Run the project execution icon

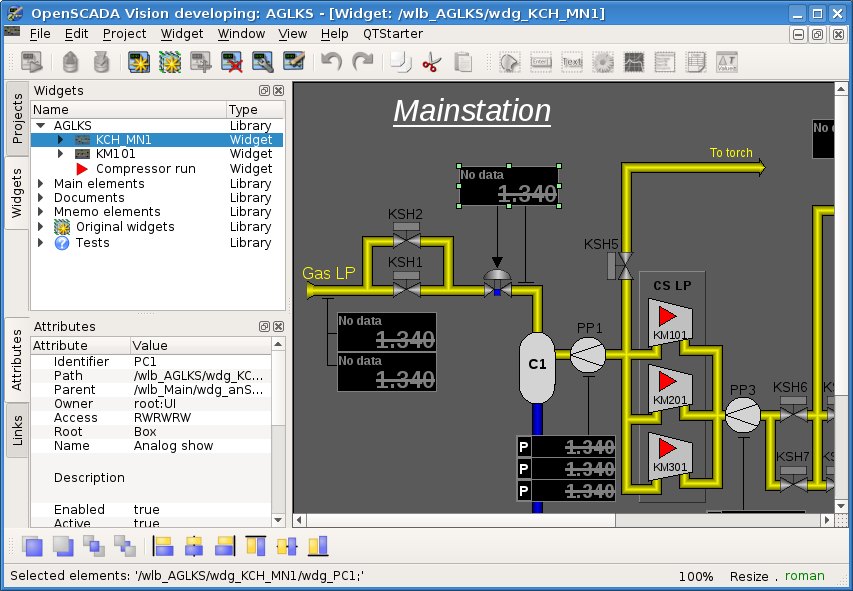[x=32, y=62]
